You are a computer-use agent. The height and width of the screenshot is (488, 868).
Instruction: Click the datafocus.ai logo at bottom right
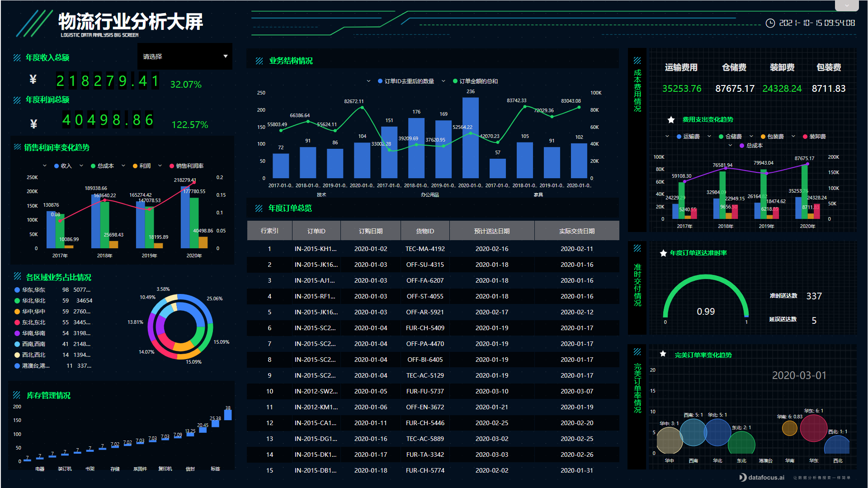click(x=762, y=477)
